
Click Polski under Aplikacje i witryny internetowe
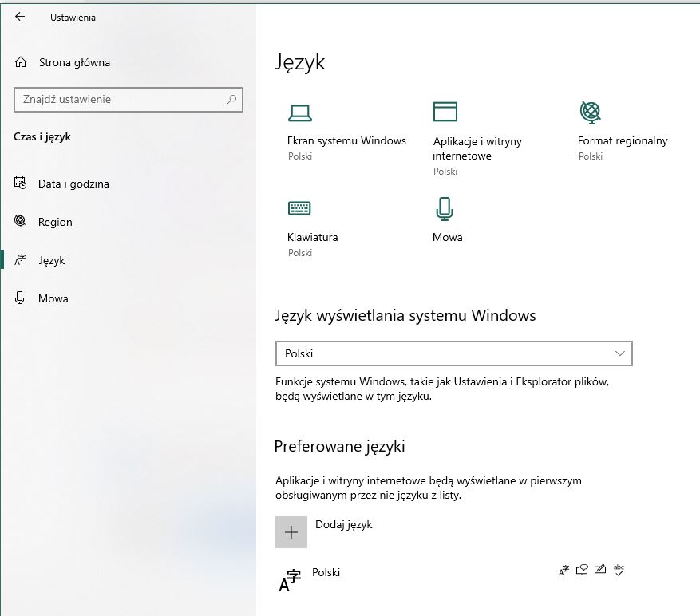445,172
